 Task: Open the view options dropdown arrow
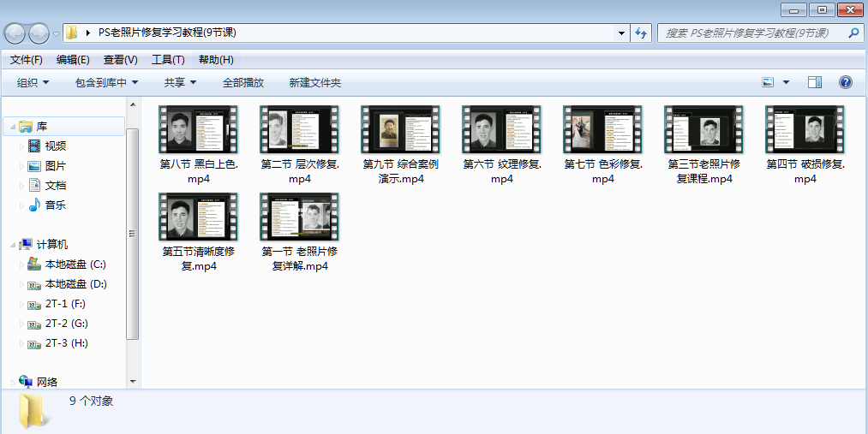pos(787,82)
